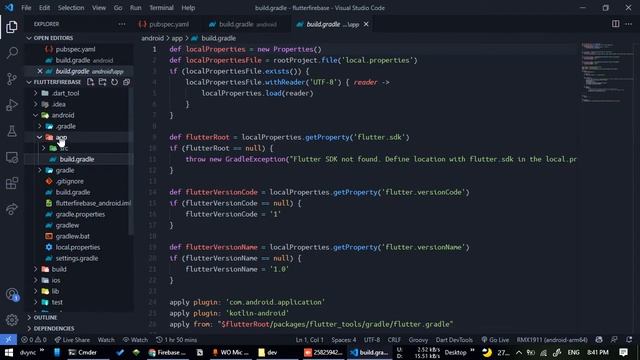
Task: Click the feedback icon in status bar
Action: pos(614,340)
